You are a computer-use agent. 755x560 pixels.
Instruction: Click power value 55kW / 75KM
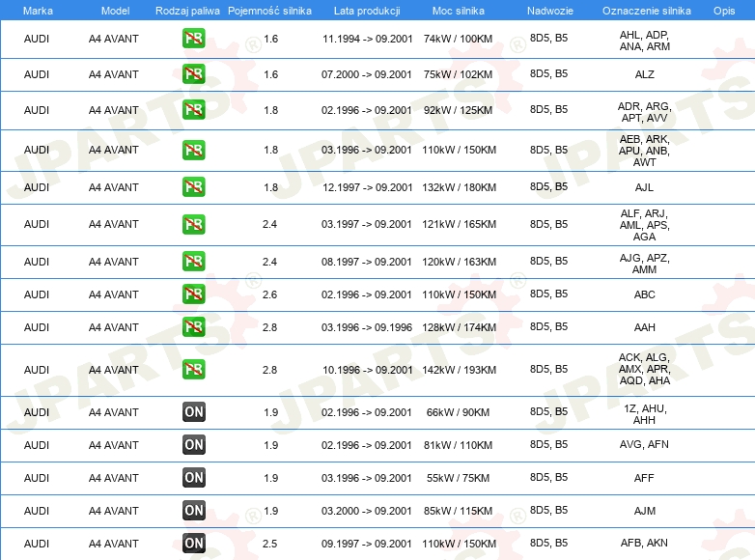458,478
